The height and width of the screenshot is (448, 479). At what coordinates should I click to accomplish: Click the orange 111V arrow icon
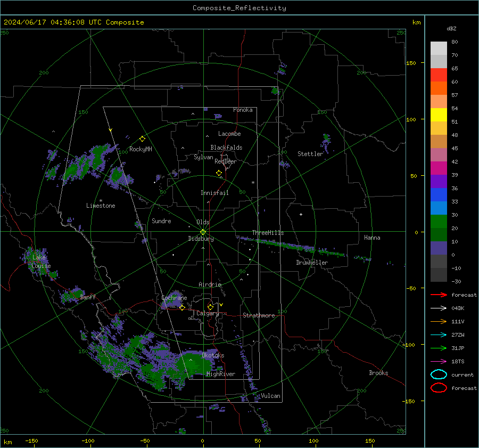[439, 321]
